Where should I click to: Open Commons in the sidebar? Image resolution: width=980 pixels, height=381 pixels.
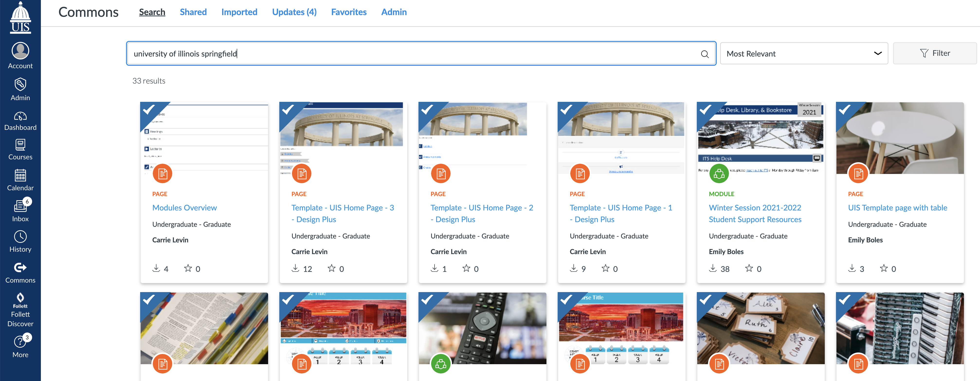click(x=20, y=273)
